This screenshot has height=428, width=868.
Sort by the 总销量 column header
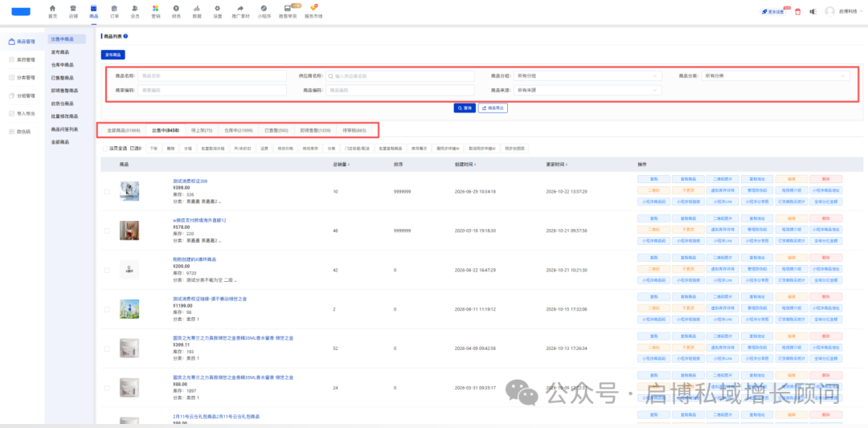341,165
